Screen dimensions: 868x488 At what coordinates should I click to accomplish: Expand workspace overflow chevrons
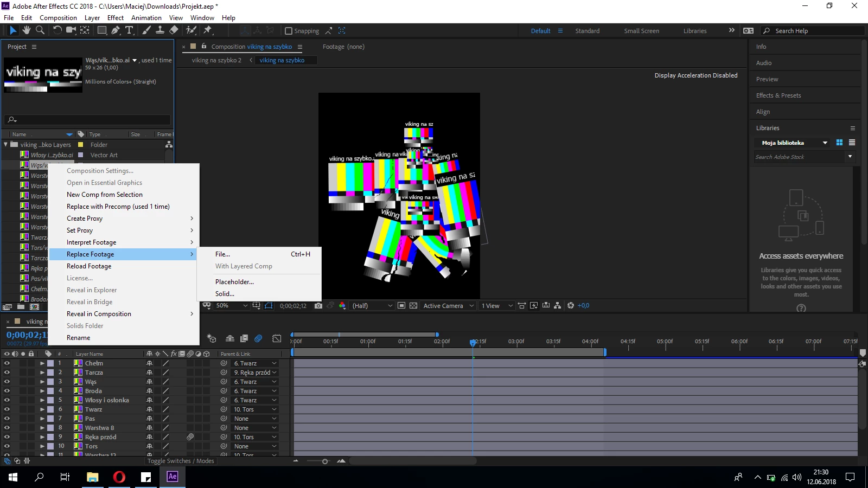click(731, 30)
